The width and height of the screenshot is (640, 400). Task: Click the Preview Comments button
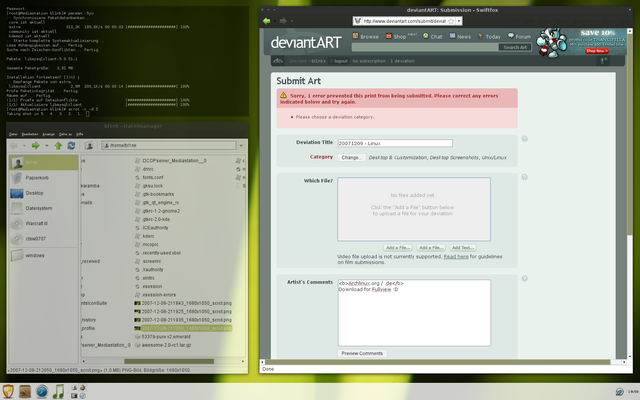pyautogui.click(x=362, y=353)
